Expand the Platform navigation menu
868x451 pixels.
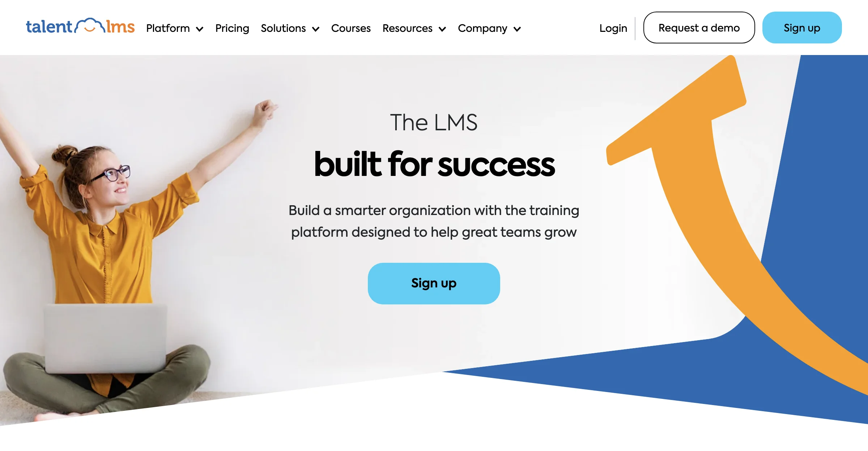[175, 28]
